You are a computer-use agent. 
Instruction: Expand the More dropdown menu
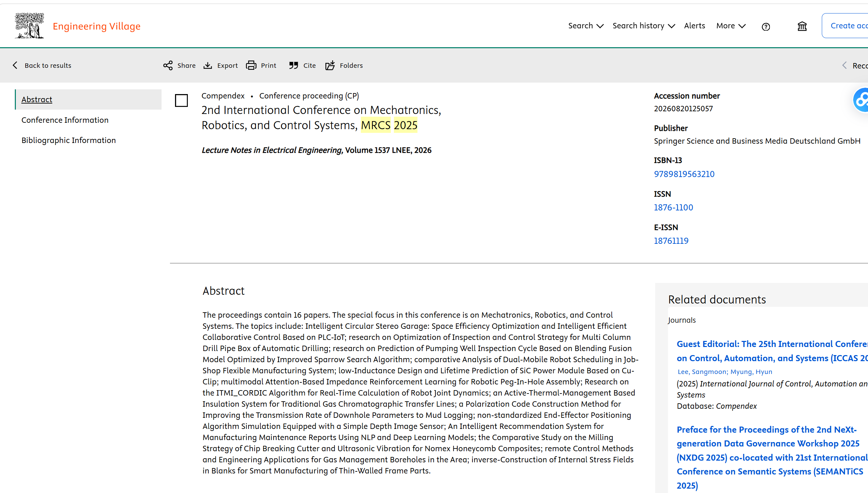pyautogui.click(x=730, y=26)
